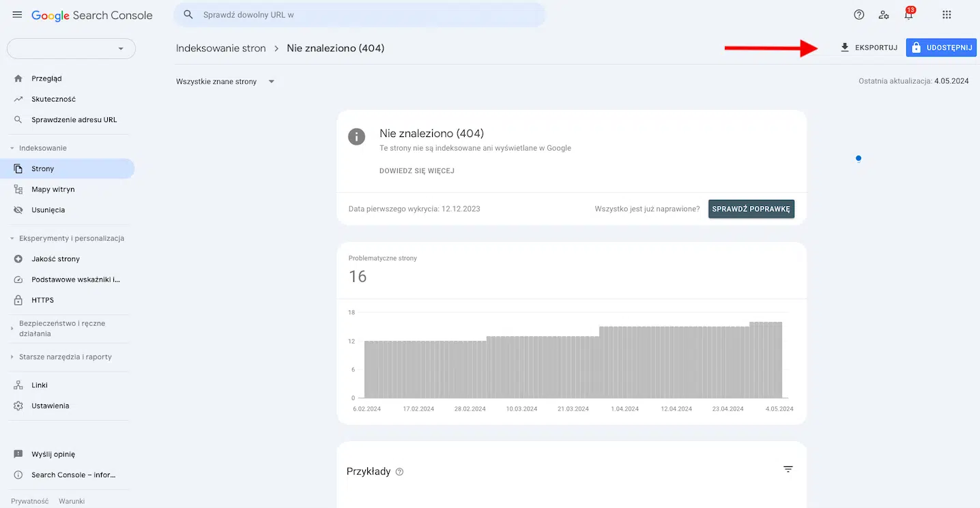Screen dimensions: 980x508
Task: Click the Mapy witryn sitemap icon
Action: (18, 190)
